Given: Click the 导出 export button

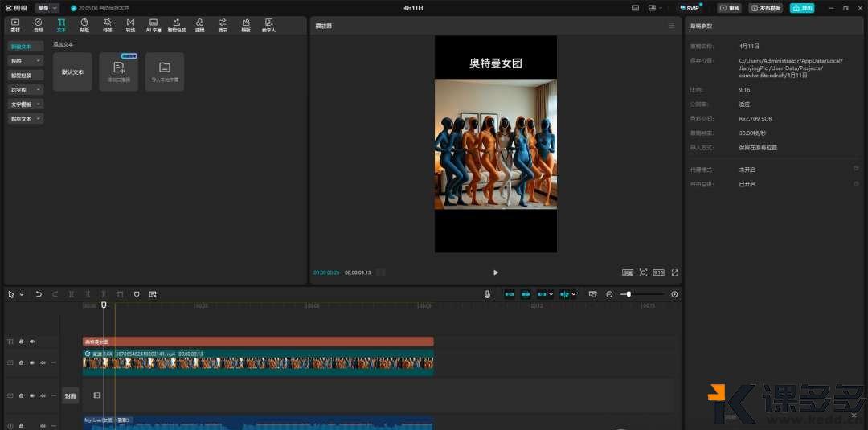Looking at the screenshot, I should pyautogui.click(x=803, y=8).
